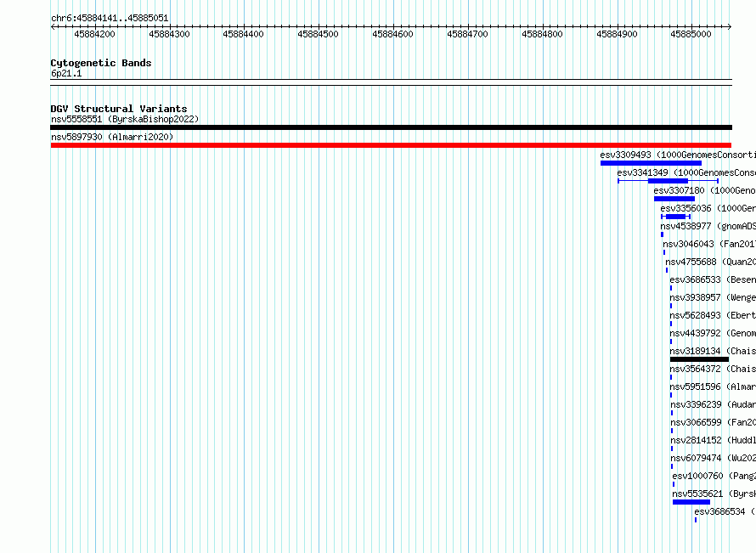
Task: Open the esv3307180 variant label
Action: (x=705, y=190)
